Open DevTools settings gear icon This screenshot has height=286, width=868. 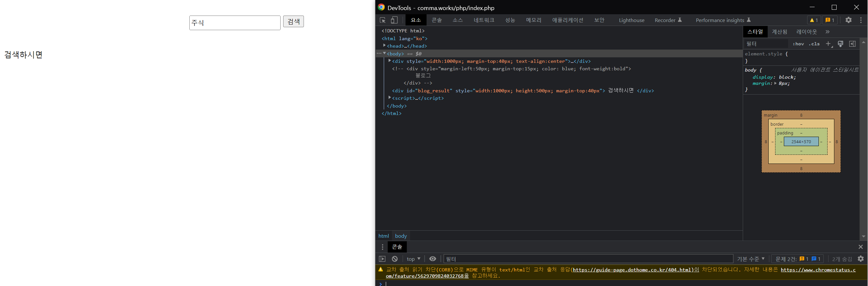point(848,20)
